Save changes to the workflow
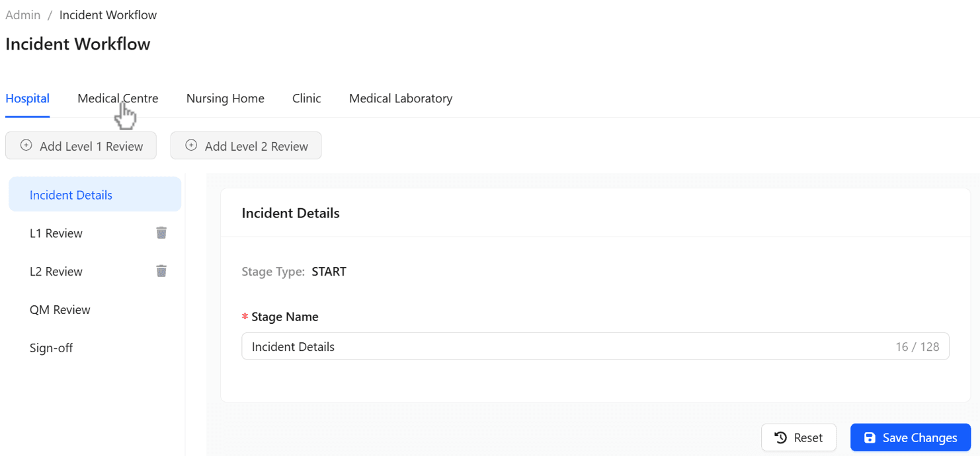The width and height of the screenshot is (980, 456). coord(911,437)
